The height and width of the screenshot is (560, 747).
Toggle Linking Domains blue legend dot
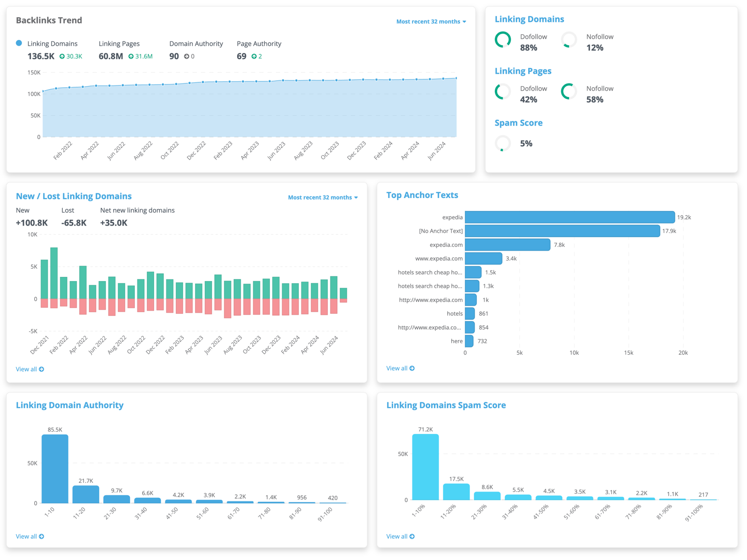(x=19, y=43)
